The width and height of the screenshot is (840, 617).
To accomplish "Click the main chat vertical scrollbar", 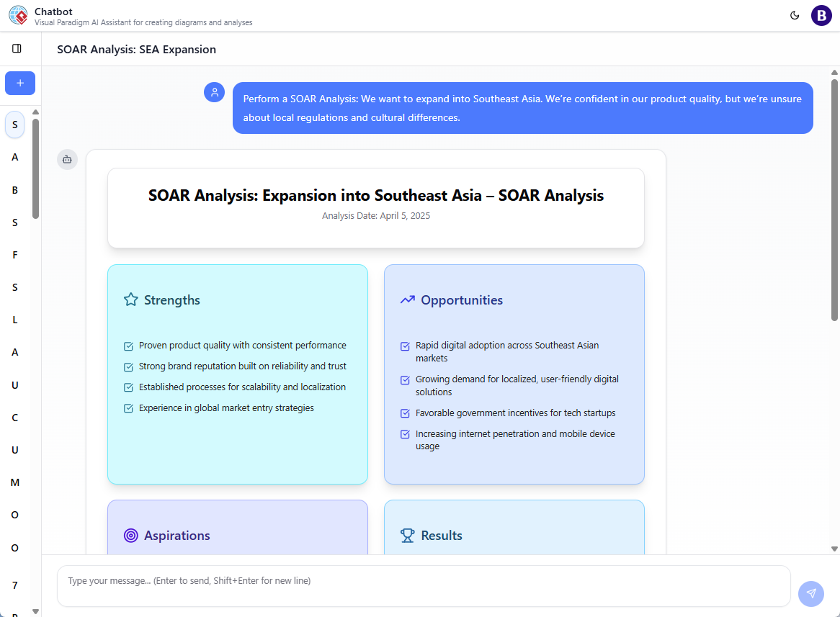I will point(834,202).
